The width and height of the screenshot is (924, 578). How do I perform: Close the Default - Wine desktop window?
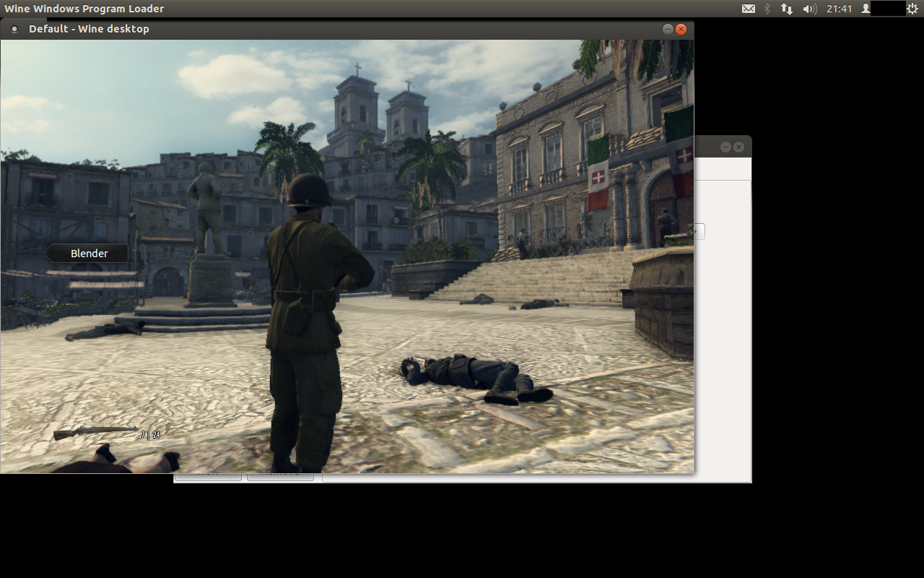coord(681,29)
